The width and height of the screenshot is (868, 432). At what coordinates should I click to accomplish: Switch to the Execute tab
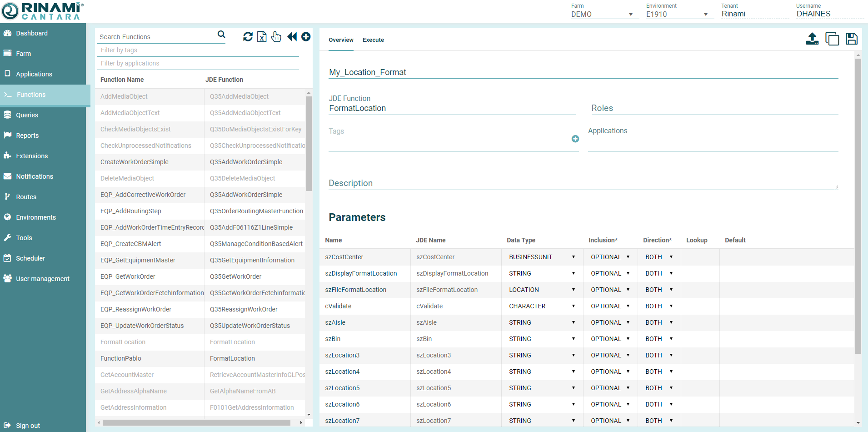tap(373, 40)
